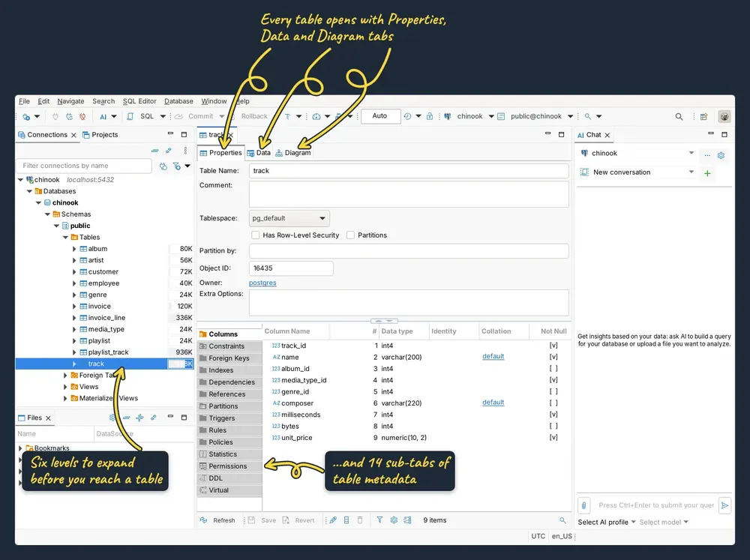Click the Refresh button
The width and height of the screenshot is (750, 560).
pyautogui.click(x=217, y=520)
